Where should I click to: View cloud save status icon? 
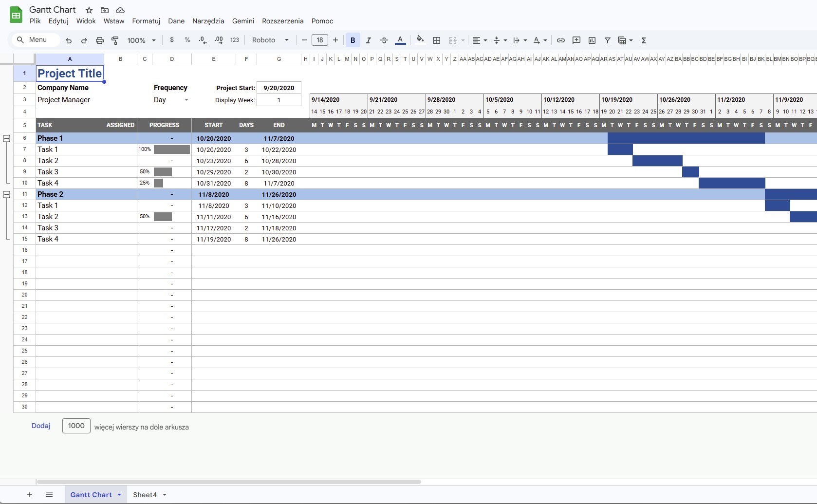pos(120,10)
